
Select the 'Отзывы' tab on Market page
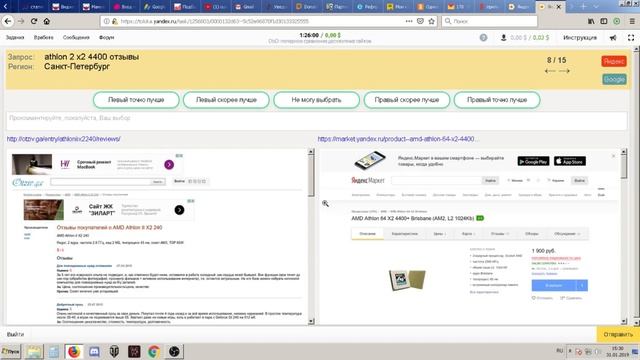pos(499,234)
